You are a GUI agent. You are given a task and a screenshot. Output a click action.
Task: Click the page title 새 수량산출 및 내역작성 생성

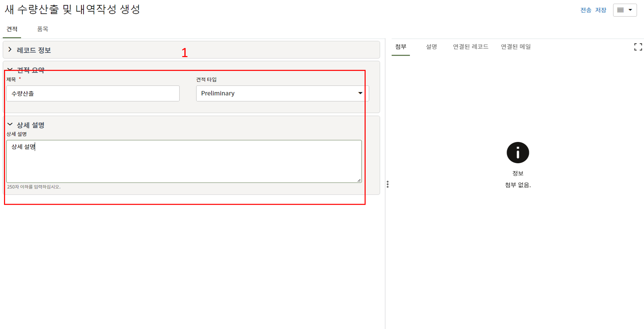[x=72, y=9]
